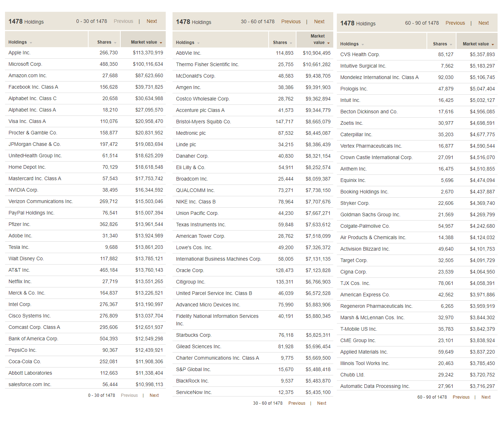
Task: Click top Next link in the 60-90 table
Action: [484, 23]
